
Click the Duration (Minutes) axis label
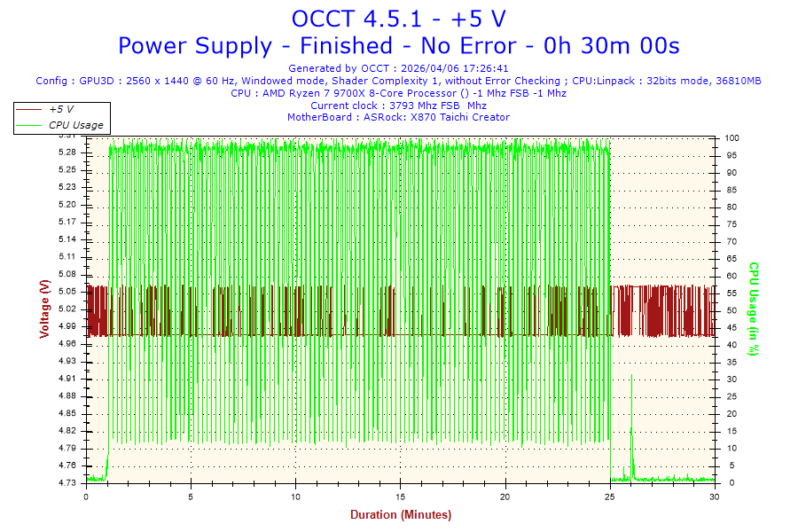401,514
